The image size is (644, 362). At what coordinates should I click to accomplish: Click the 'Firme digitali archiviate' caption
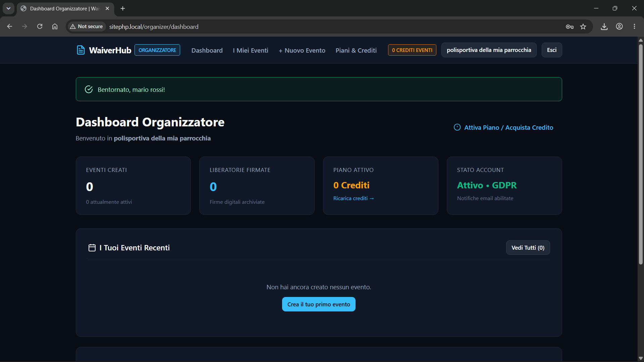237,202
